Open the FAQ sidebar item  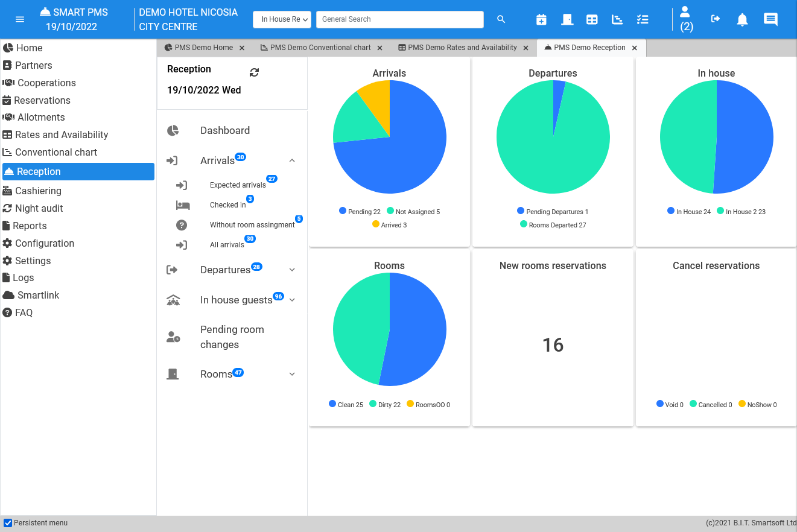(x=24, y=312)
